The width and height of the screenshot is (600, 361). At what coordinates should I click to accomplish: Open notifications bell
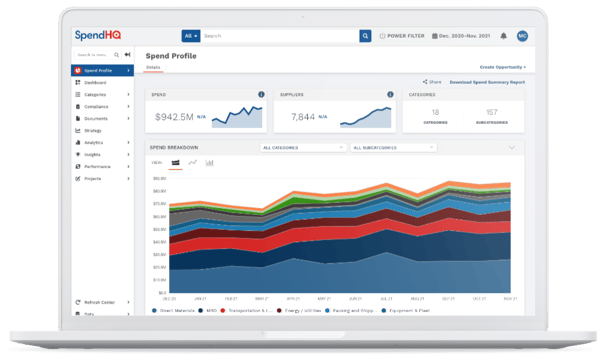tap(504, 36)
